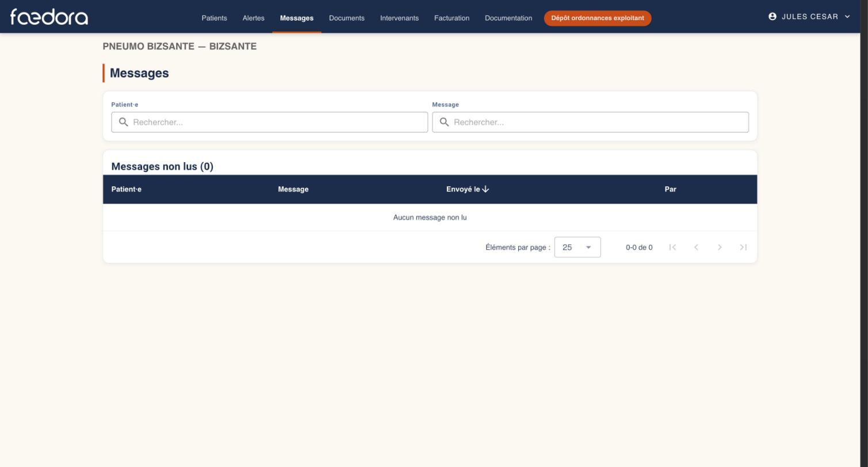Go to the previous page of results
The height and width of the screenshot is (467, 868).
click(696, 247)
